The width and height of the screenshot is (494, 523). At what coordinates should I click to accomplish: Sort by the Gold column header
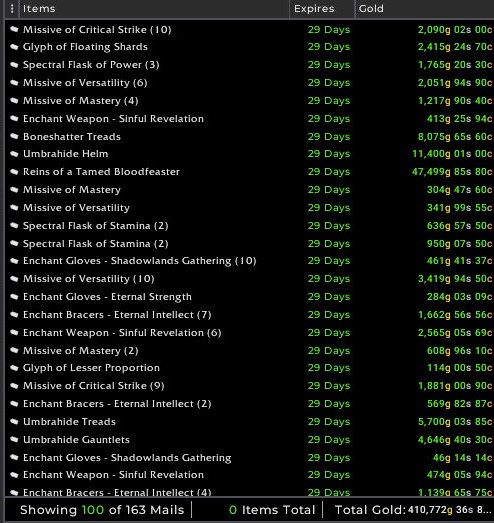point(371,9)
